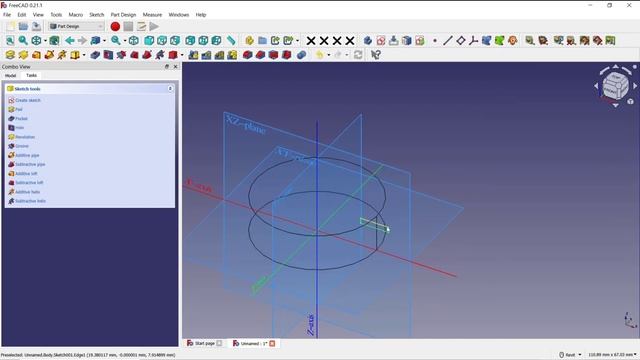The height and width of the screenshot is (360, 640).
Task: Switch to isometric view cube icon
Action: [134, 40]
